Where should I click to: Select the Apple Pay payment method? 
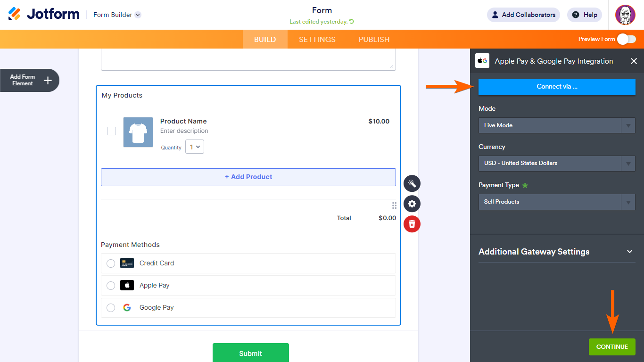(111, 285)
